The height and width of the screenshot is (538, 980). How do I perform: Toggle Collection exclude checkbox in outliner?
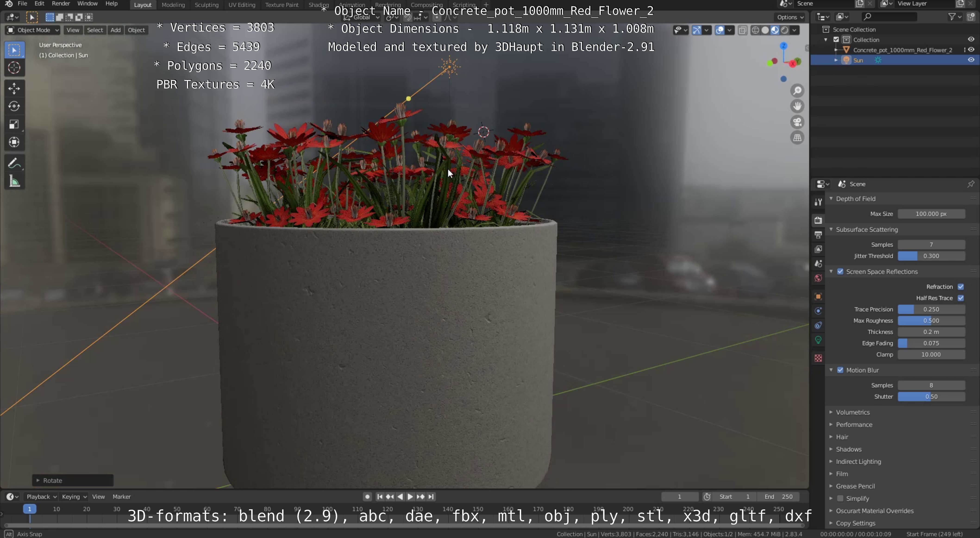tap(836, 40)
